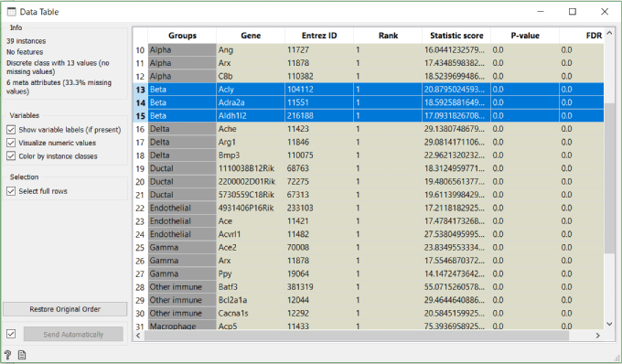The height and width of the screenshot is (364, 622).
Task: Sort by the Groups column header
Action: tap(182, 36)
